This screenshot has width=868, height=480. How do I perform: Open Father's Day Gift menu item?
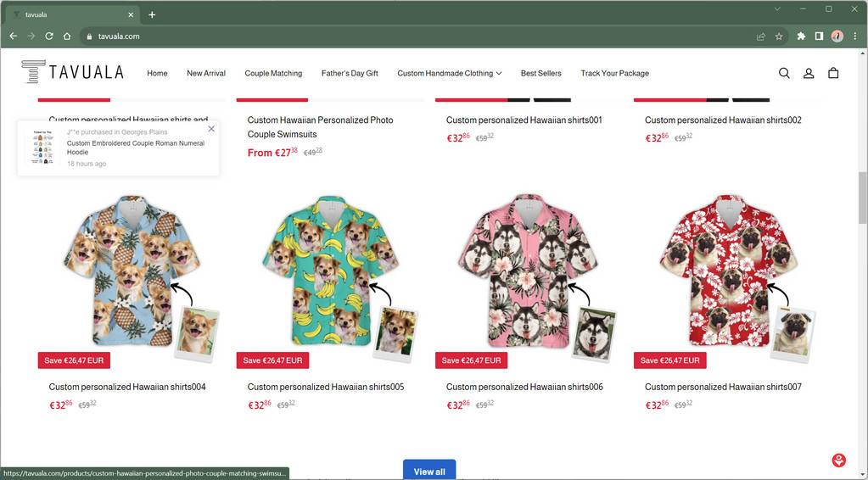pyautogui.click(x=350, y=73)
